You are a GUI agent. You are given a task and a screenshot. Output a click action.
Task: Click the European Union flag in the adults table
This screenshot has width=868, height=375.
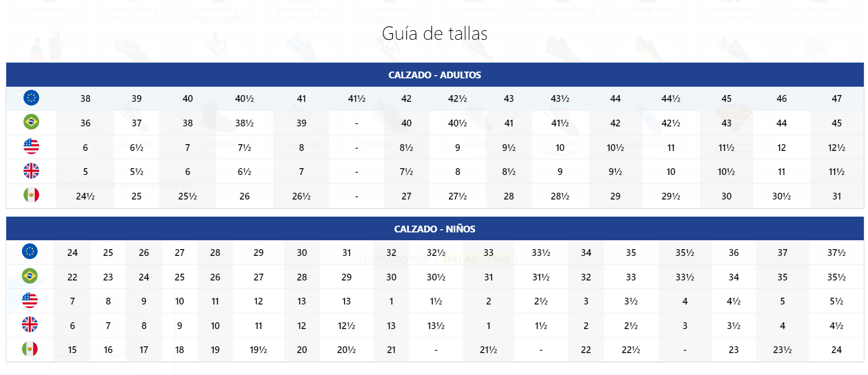tap(31, 98)
